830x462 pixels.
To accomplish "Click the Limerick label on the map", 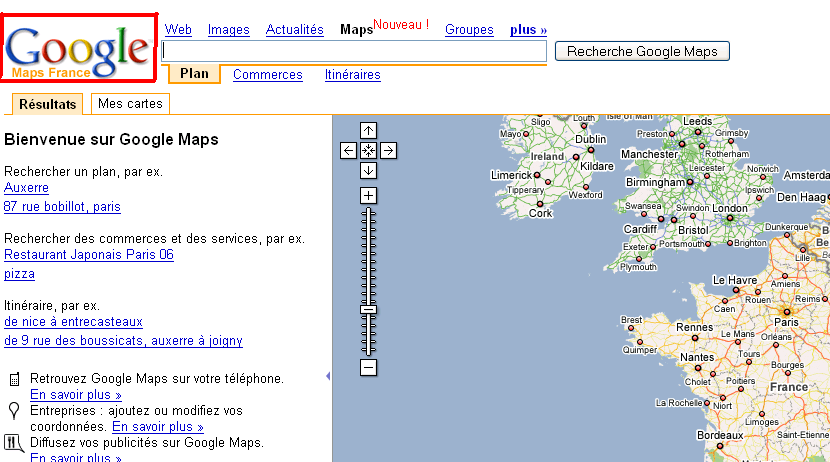I will tap(511, 175).
